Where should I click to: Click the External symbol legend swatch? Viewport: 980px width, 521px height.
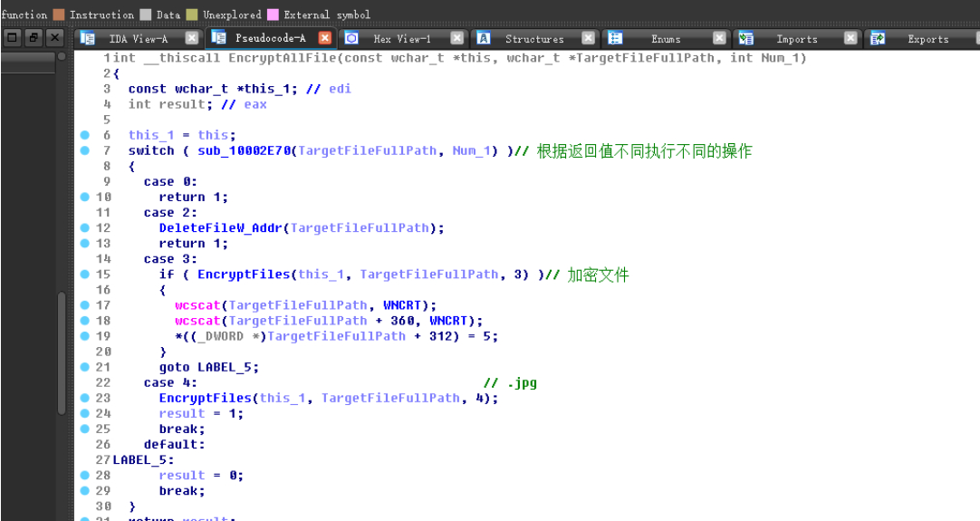[273, 14]
